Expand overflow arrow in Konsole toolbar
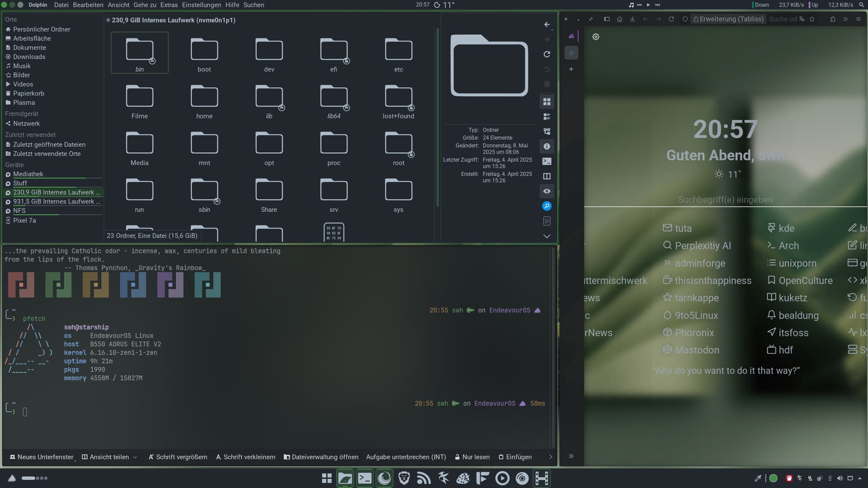Image resolution: width=868 pixels, height=488 pixels. click(x=550, y=457)
